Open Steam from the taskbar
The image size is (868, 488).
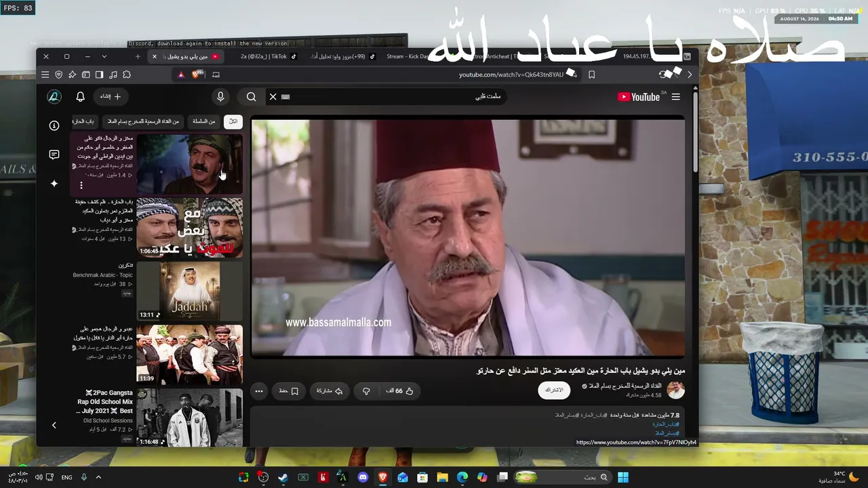point(283,477)
